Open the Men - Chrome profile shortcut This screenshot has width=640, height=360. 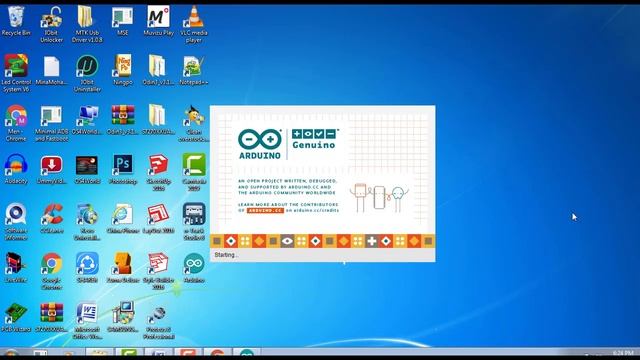coord(16,123)
